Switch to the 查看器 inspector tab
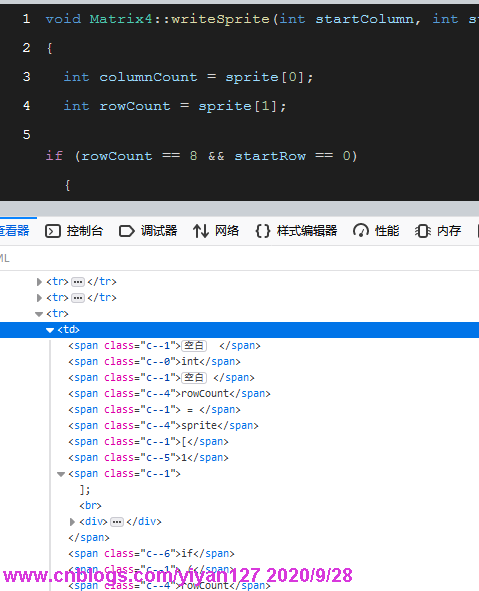This screenshot has width=479, height=591. click(14, 231)
